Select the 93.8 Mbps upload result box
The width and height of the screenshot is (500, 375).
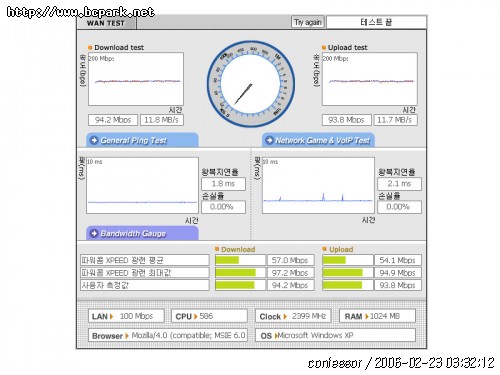coord(347,120)
